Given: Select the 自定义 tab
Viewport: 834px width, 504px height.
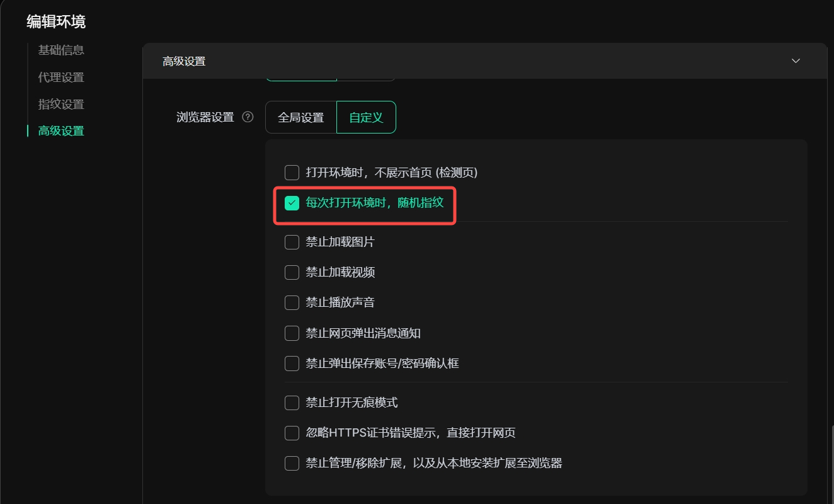Looking at the screenshot, I should pyautogui.click(x=366, y=117).
